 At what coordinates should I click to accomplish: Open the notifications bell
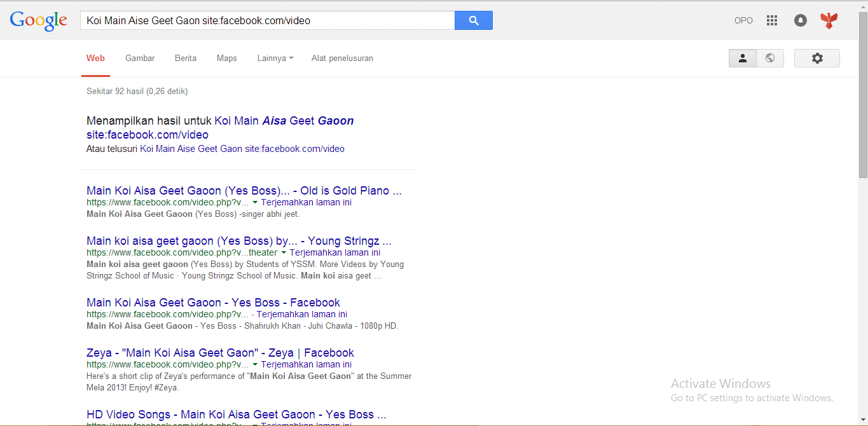[801, 20]
